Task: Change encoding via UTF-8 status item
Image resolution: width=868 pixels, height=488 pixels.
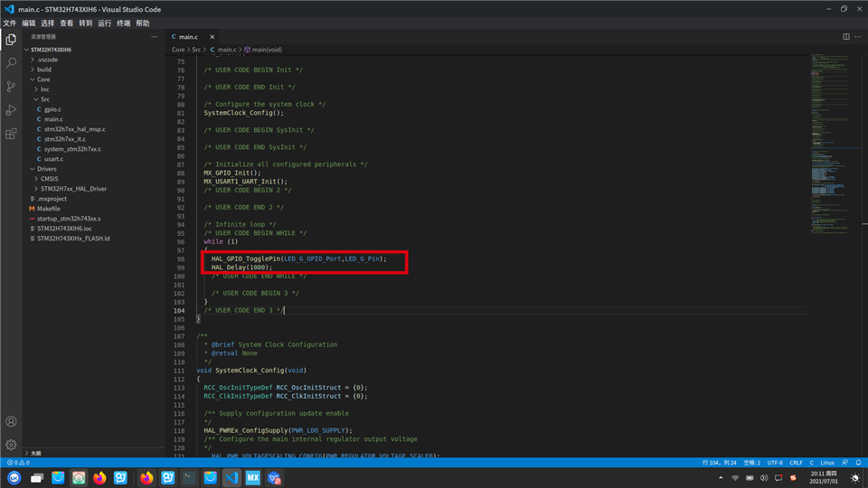Action: [x=775, y=463]
